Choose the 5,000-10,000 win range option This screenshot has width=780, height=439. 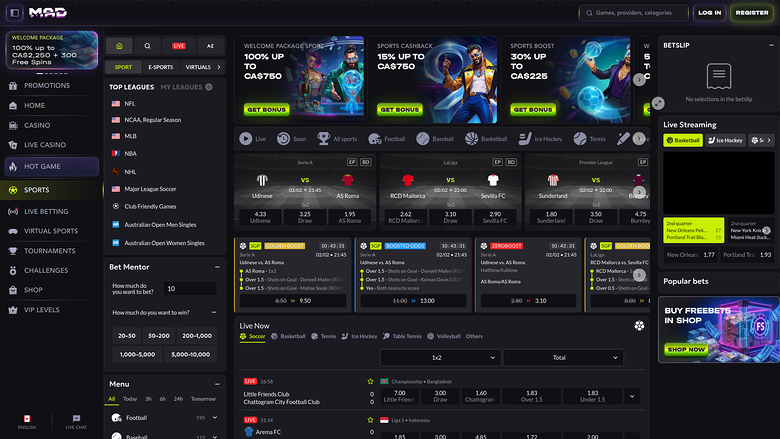[190, 354]
